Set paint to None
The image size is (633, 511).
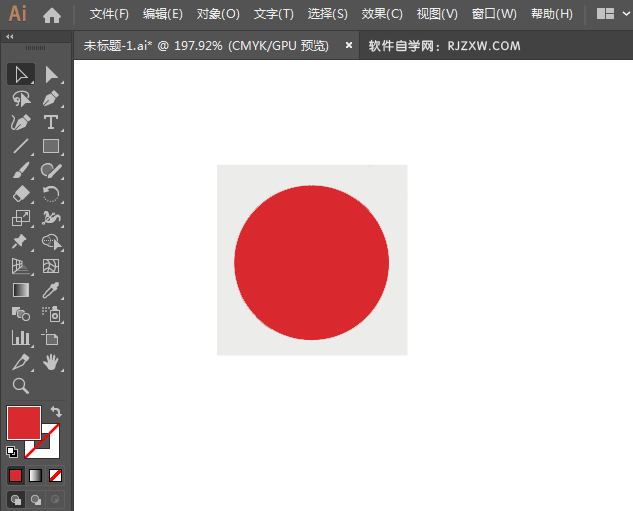point(56,475)
